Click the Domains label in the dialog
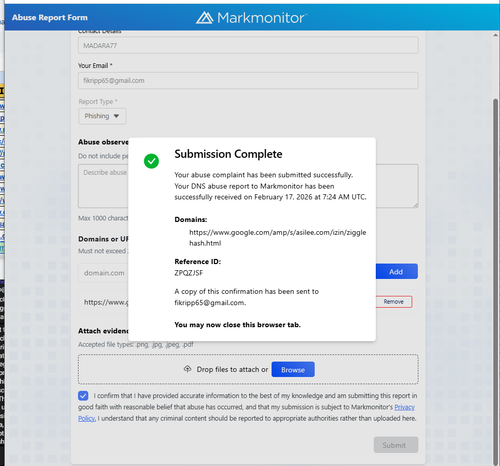The image size is (500, 466). click(191, 220)
